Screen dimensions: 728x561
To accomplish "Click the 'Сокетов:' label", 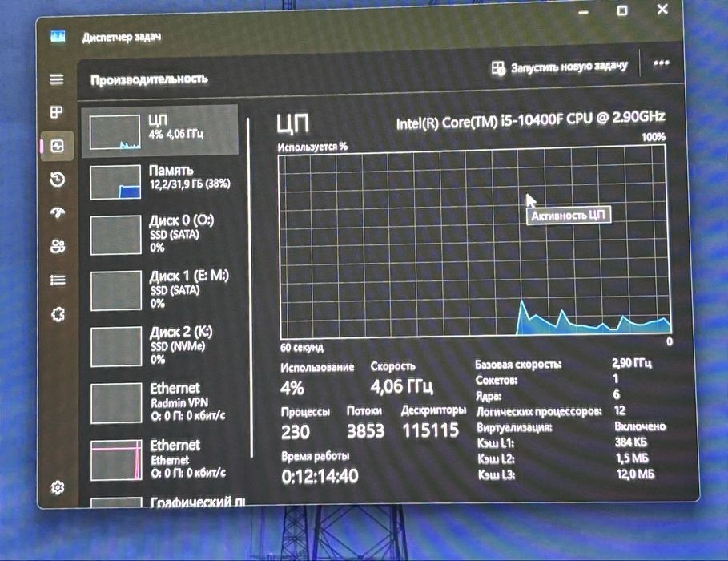I will (x=497, y=381).
